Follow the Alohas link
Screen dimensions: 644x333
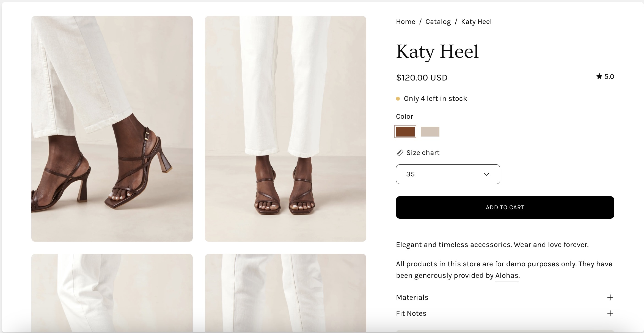click(507, 276)
